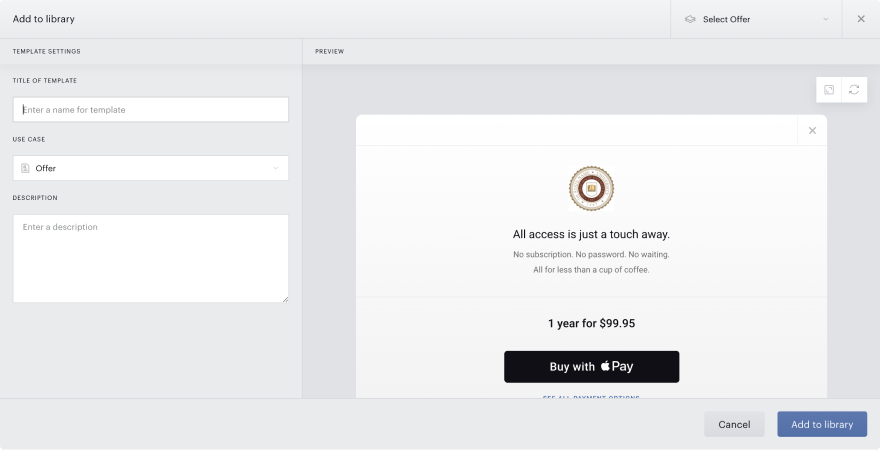Click the expand preview fullscreen icon
The width and height of the screenshot is (880, 450).
pos(828,90)
